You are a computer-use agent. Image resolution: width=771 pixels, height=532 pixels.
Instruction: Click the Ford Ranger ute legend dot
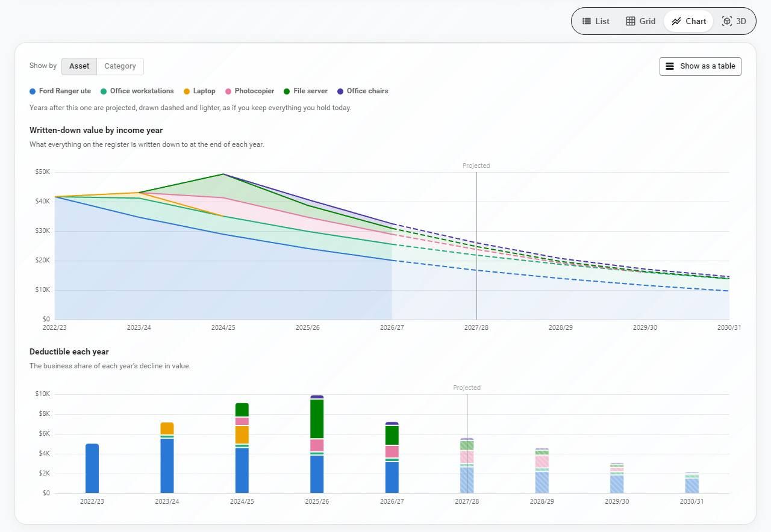[x=33, y=91]
